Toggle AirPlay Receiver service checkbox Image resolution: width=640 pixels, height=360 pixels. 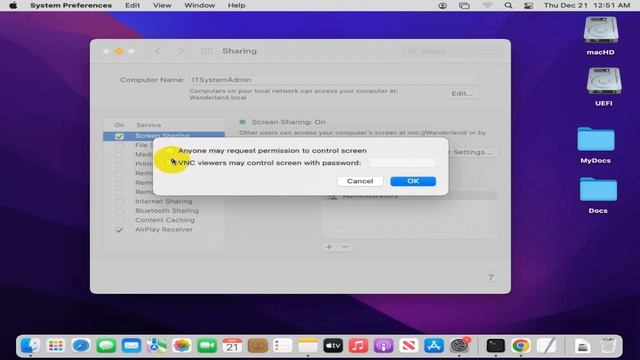coord(119,229)
